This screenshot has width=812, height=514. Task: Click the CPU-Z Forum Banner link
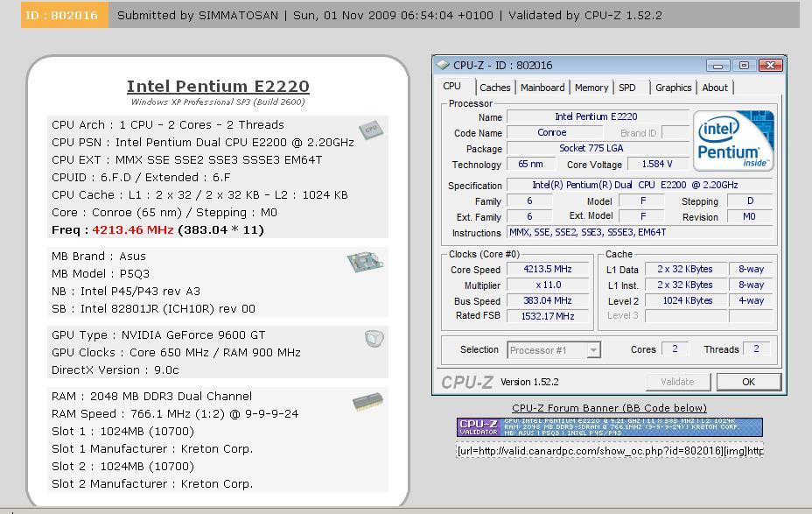pos(609,408)
